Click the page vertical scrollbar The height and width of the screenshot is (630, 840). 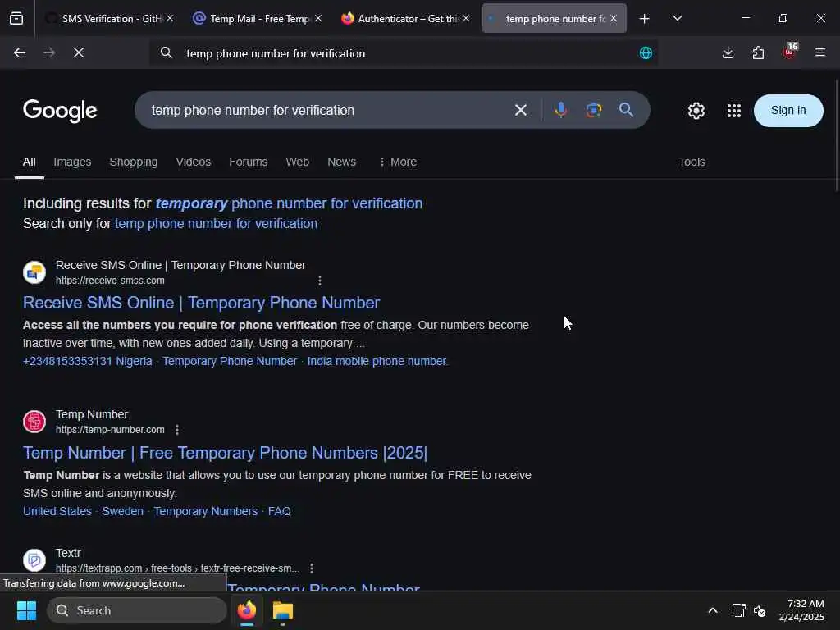(836, 137)
